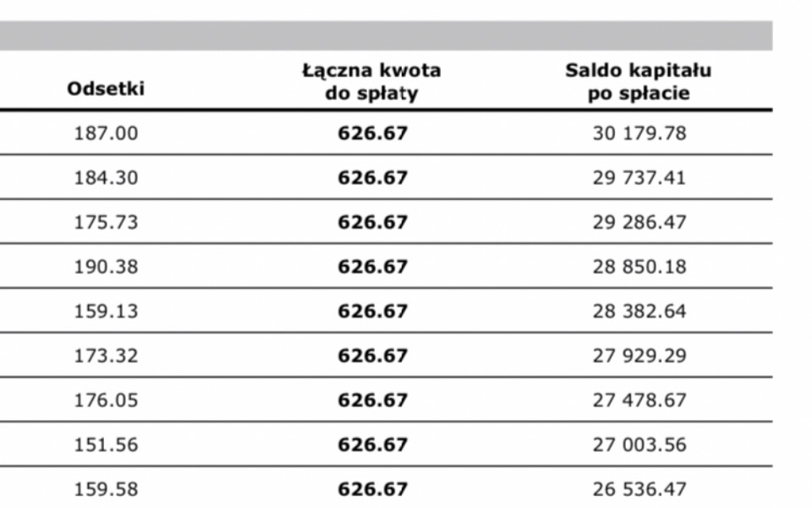Click balance value 29 286.47

pos(639,223)
